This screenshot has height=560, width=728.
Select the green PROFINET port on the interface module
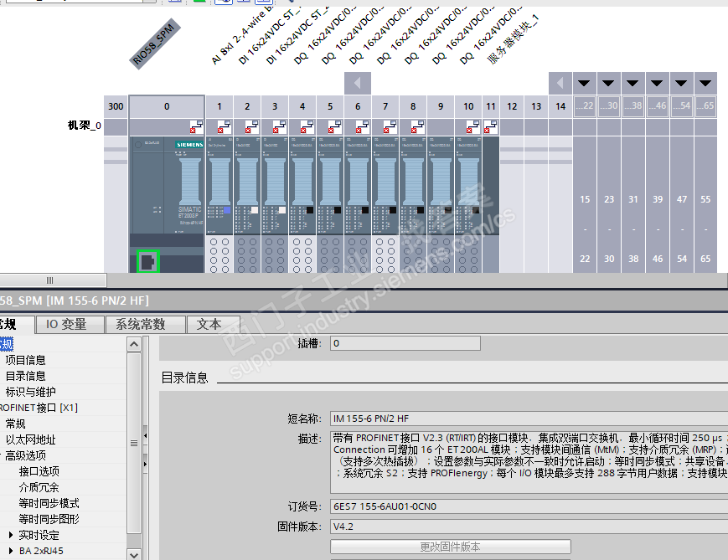(148, 261)
